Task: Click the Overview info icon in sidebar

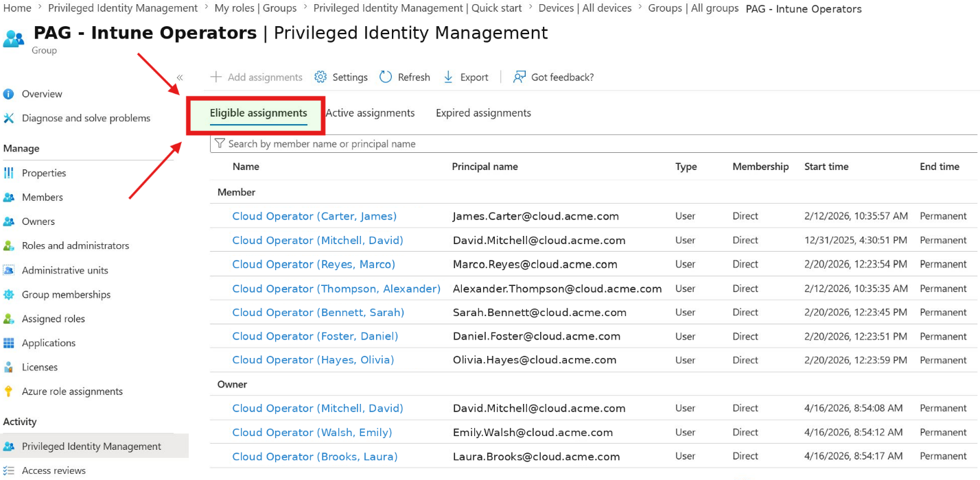Action: pyautogui.click(x=8, y=94)
